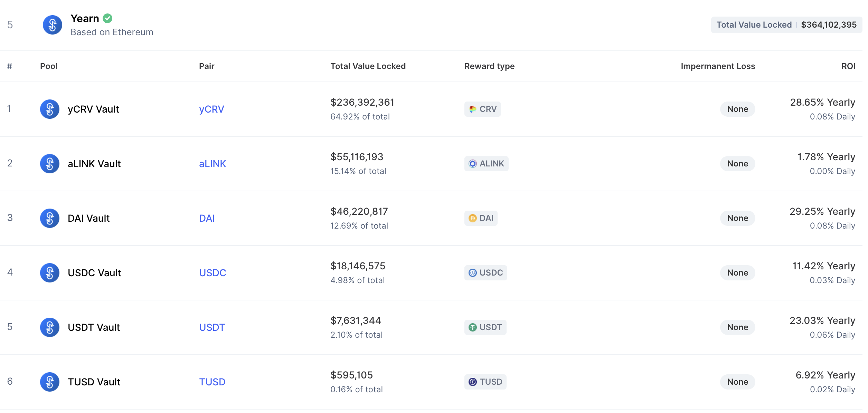Click the Total Value Locked summary badge
Screen dimensions: 868x413
(x=786, y=25)
